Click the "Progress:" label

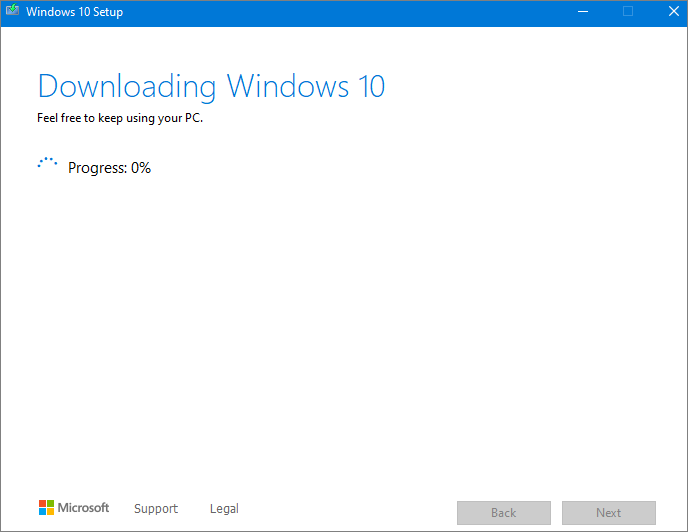click(x=97, y=168)
